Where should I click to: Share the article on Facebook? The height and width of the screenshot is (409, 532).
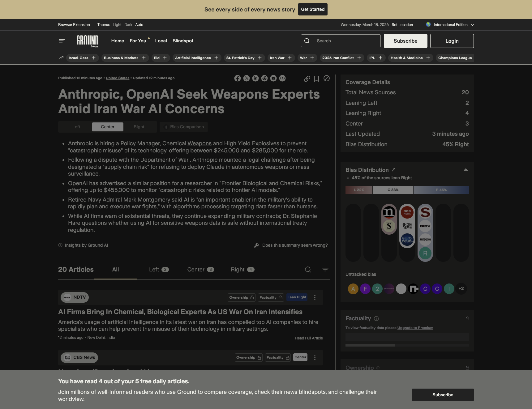click(x=237, y=78)
